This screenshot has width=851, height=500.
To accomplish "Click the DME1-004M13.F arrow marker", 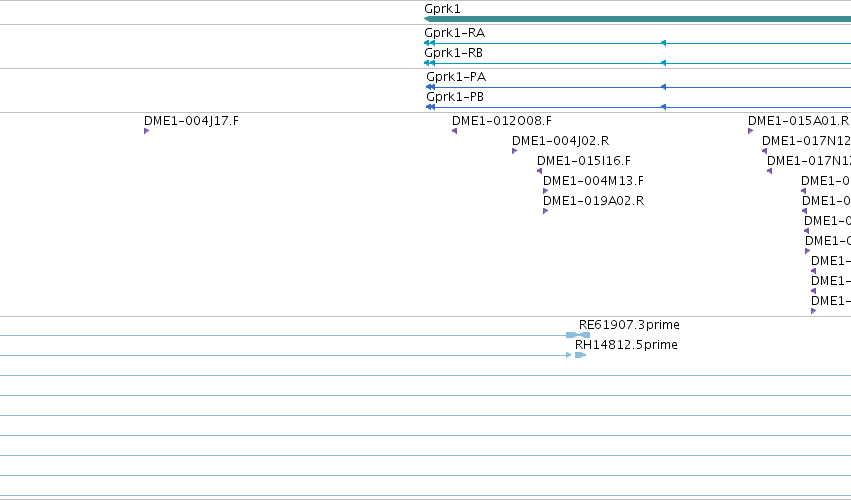I will tap(545, 191).
